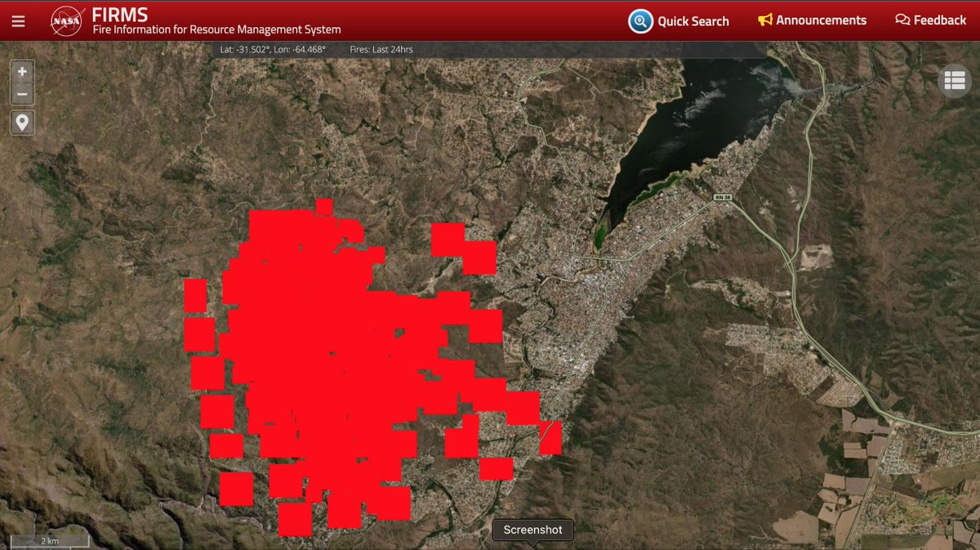Click the location pin button on the map
Image resolution: width=980 pixels, height=550 pixels.
21,122
